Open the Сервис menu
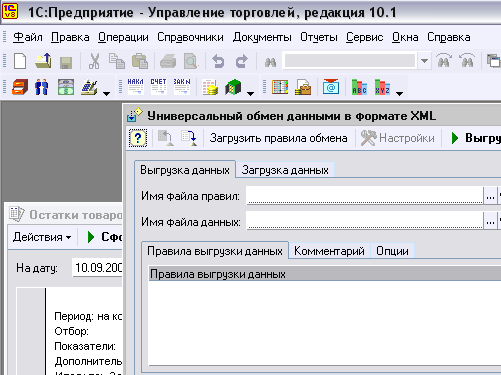 coord(364,37)
